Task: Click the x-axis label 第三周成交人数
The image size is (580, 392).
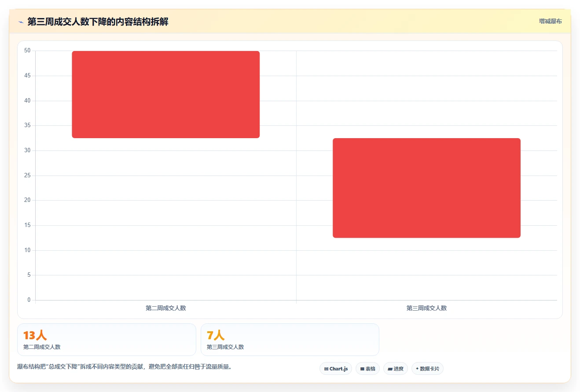Action: tap(426, 308)
